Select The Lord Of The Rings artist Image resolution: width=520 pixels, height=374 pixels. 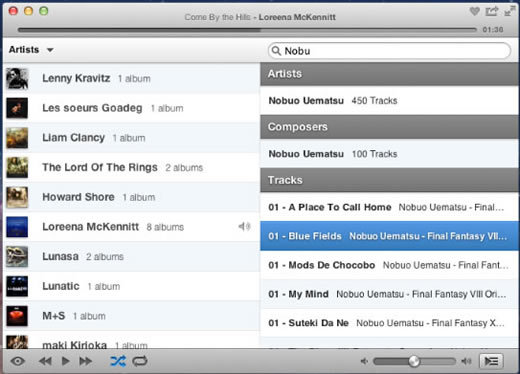[131, 168]
